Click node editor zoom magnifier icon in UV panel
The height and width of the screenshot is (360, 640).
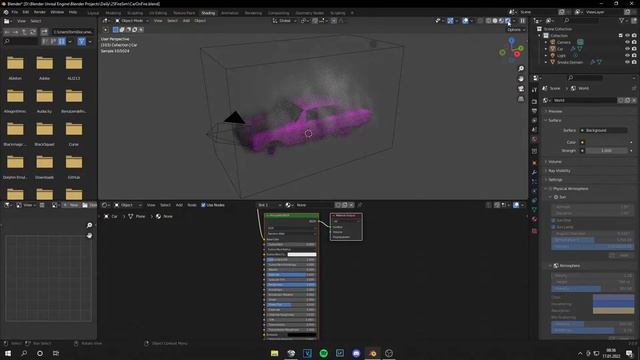(x=89, y=225)
